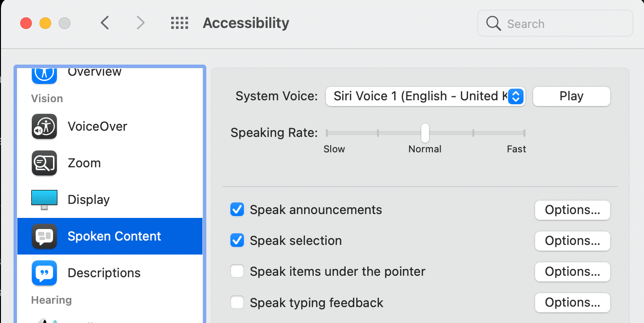Click the VoiceOver sidebar icon

tap(44, 126)
